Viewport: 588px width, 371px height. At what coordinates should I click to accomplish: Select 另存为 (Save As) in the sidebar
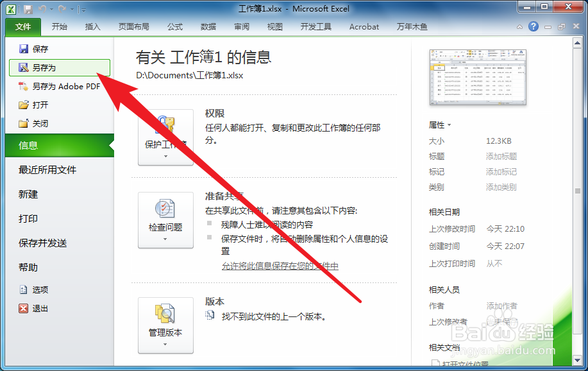[45, 67]
